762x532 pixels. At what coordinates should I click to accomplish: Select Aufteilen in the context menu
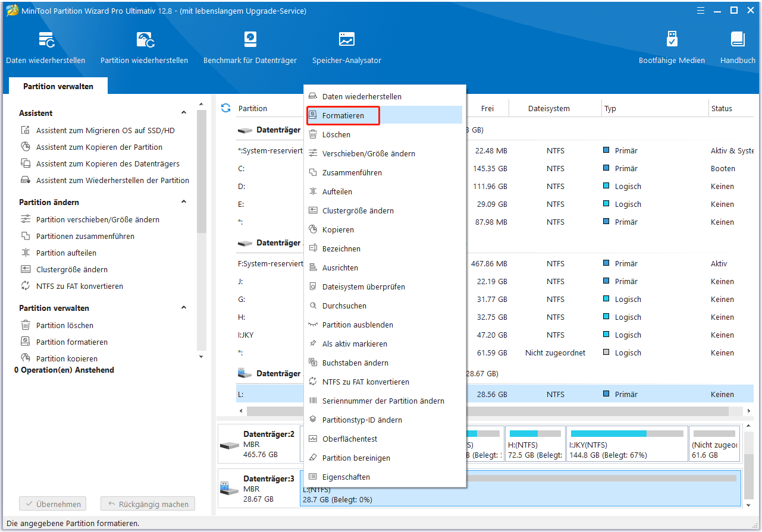[x=384, y=191]
